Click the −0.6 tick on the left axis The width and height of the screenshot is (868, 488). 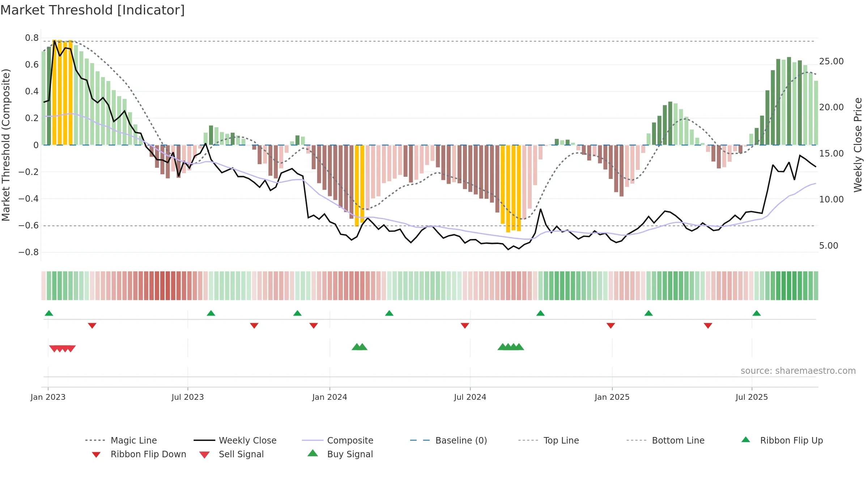29,226
